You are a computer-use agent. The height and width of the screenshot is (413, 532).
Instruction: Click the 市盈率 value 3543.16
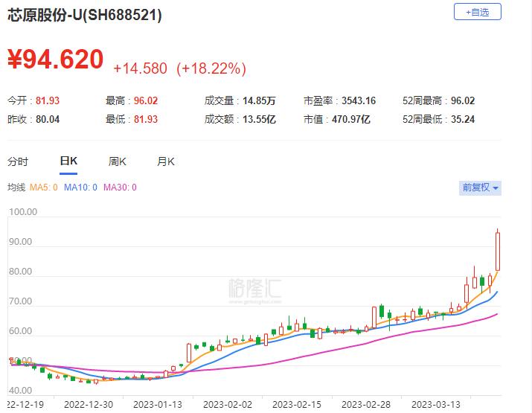(x=359, y=100)
